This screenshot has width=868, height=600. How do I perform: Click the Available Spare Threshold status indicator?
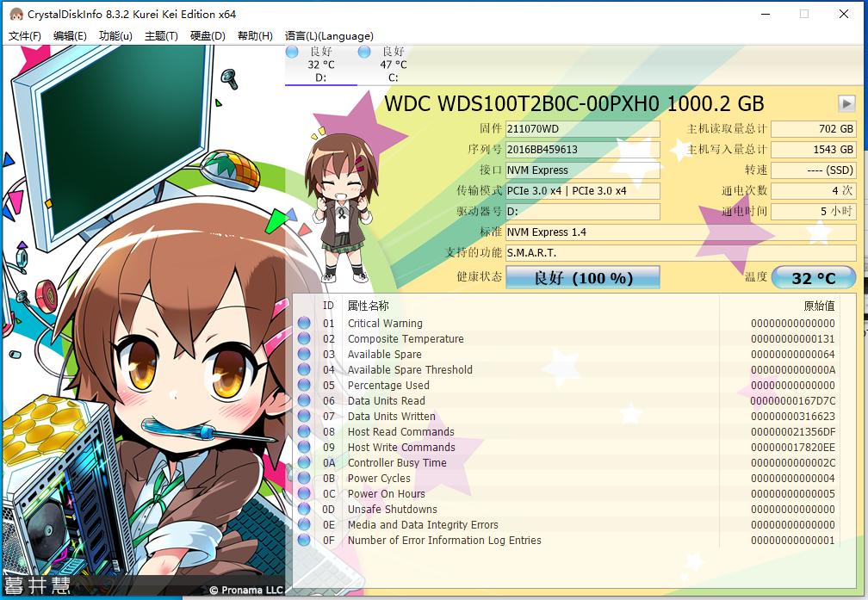[303, 369]
